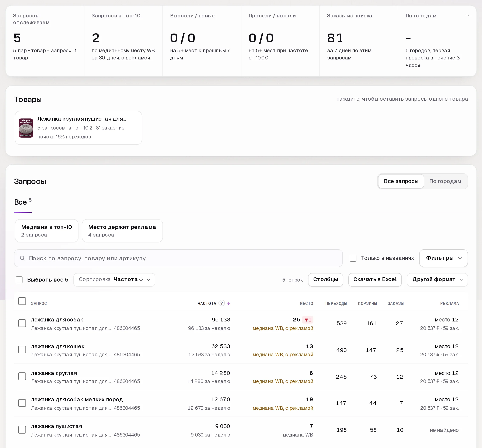This screenshot has width=482, height=448.
Task: Open the Столбцы button
Action: pyautogui.click(x=325, y=279)
